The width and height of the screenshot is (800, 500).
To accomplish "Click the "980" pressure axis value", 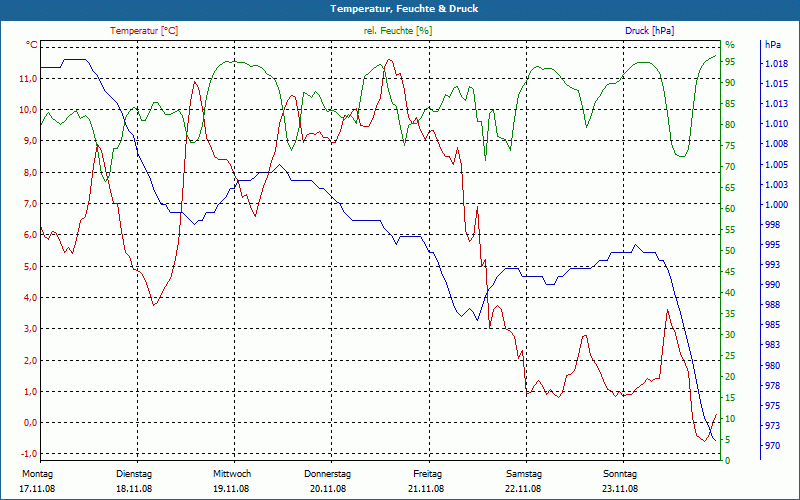I will pyautogui.click(x=773, y=365).
